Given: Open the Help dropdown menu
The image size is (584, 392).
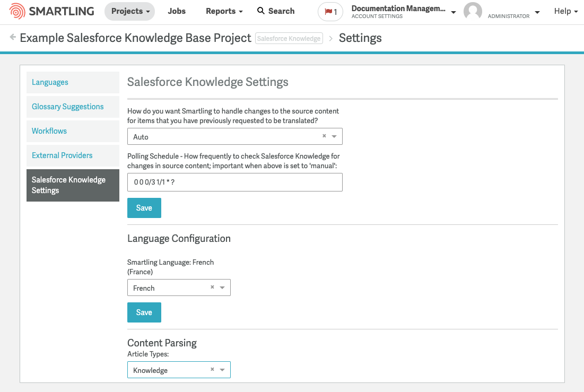Looking at the screenshot, I should [566, 11].
